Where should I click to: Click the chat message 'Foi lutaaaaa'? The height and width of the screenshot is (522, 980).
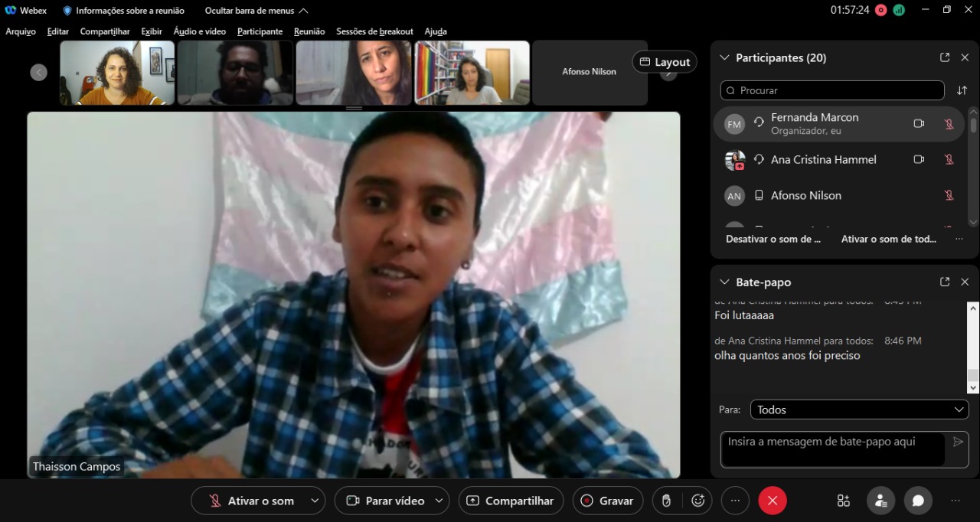coord(744,315)
